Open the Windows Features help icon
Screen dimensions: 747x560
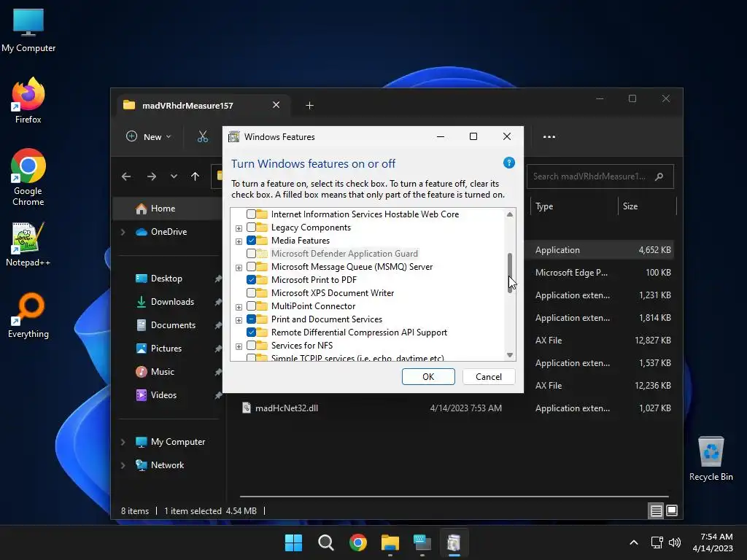click(508, 163)
